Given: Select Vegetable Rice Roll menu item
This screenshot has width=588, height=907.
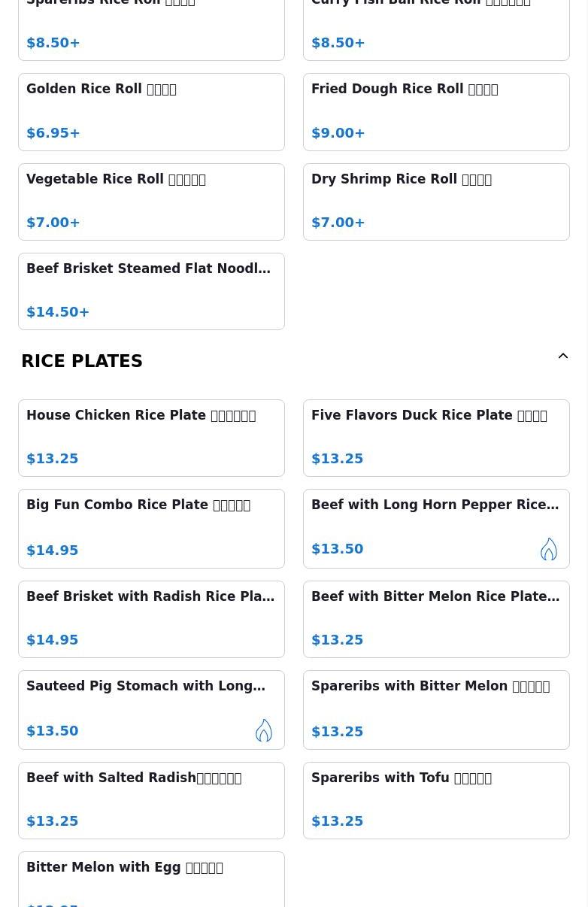Looking at the screenshot, I should click(151, 202).
